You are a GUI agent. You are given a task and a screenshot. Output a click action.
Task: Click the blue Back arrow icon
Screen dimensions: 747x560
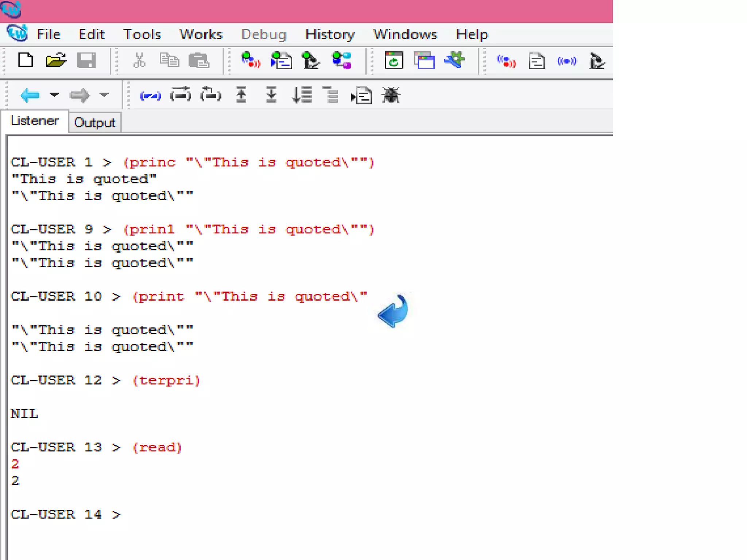30,96
